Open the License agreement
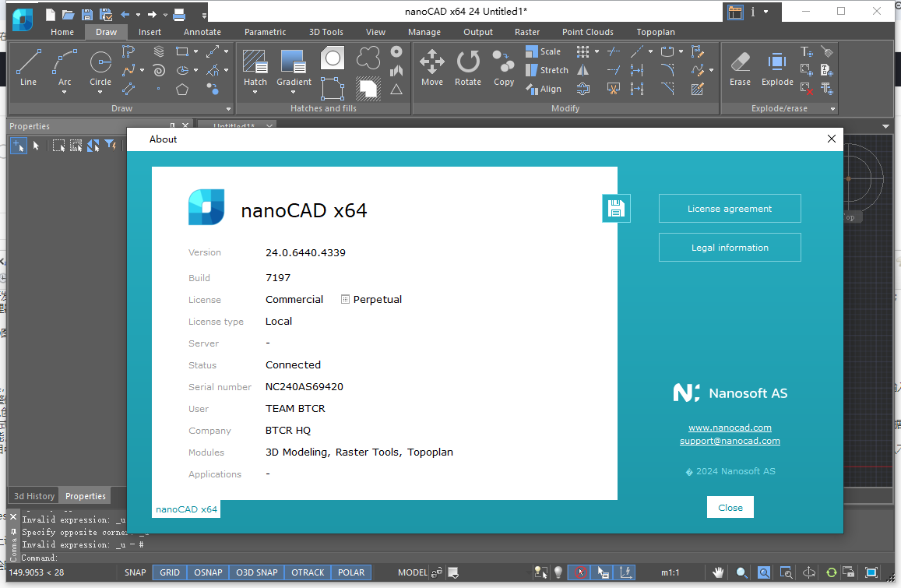 pyautogui.click(x=729, y=208)
